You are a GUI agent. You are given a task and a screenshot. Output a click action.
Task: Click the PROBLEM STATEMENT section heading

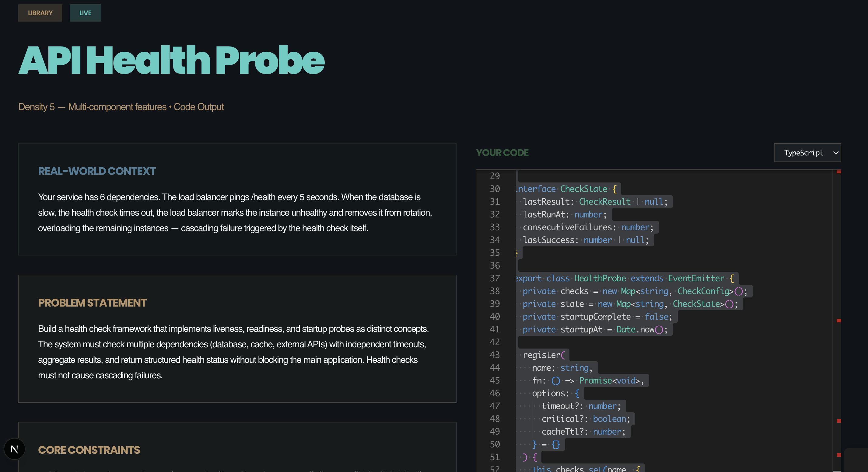pos(92,303)
